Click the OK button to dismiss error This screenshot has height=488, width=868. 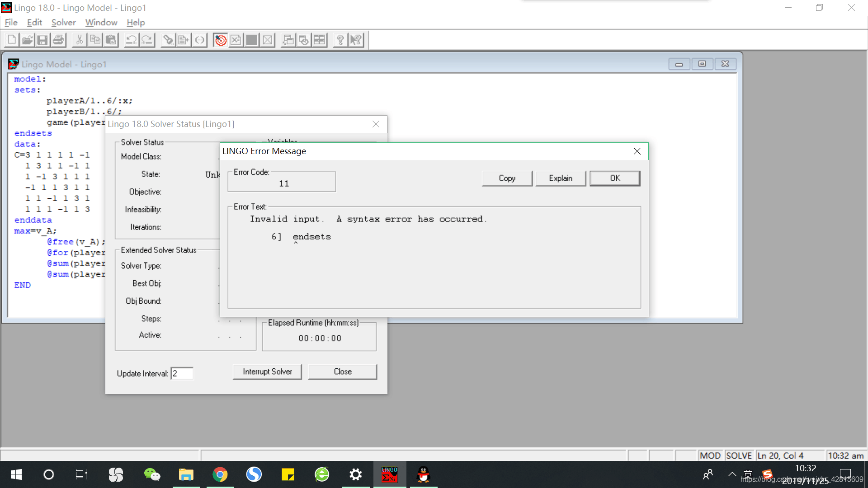click(x=615, y=178)
